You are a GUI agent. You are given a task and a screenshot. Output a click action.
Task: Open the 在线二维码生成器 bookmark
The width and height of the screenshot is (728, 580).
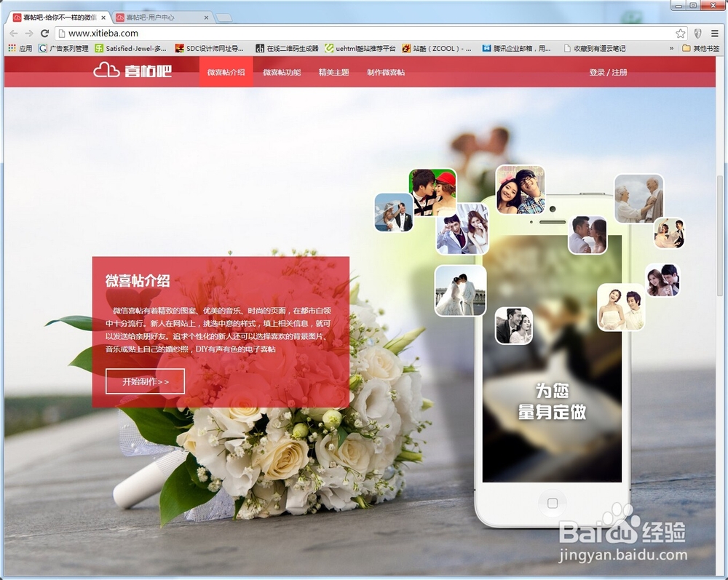(287, 48)
